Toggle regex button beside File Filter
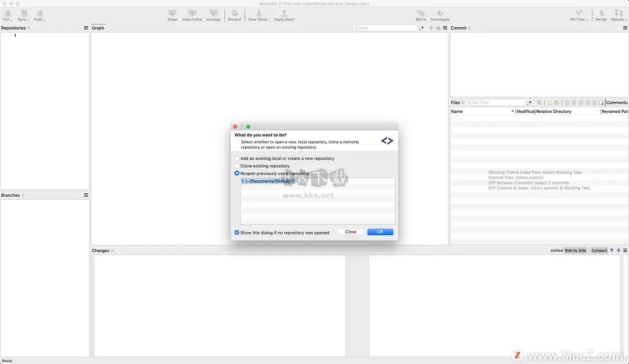 (529, 103)
